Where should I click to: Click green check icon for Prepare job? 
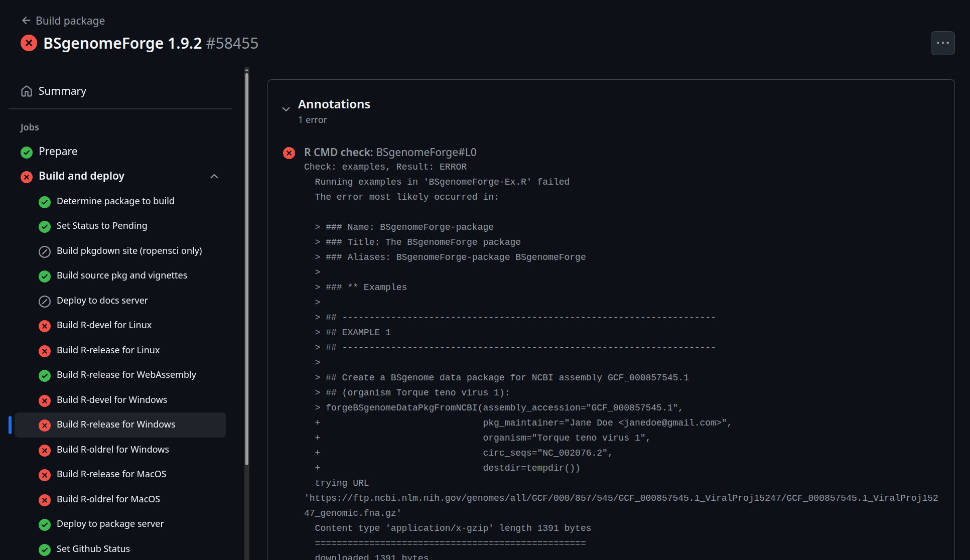27,152
